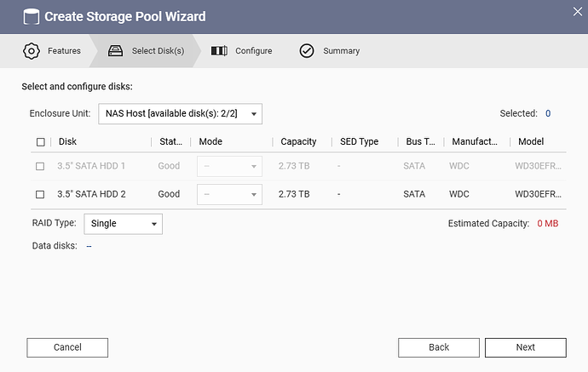This screenshot has width=588, height=372.
Task: Open the Enclosure Unit dropdown
Action: [x=180, y=114]
